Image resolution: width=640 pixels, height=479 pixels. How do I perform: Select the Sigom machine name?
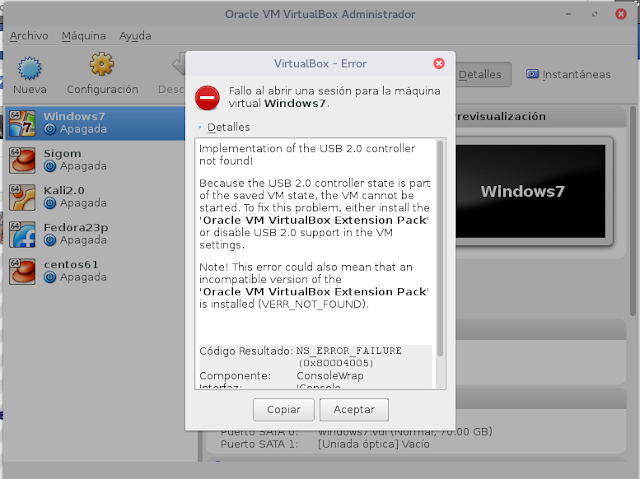(x=62, y=154)
